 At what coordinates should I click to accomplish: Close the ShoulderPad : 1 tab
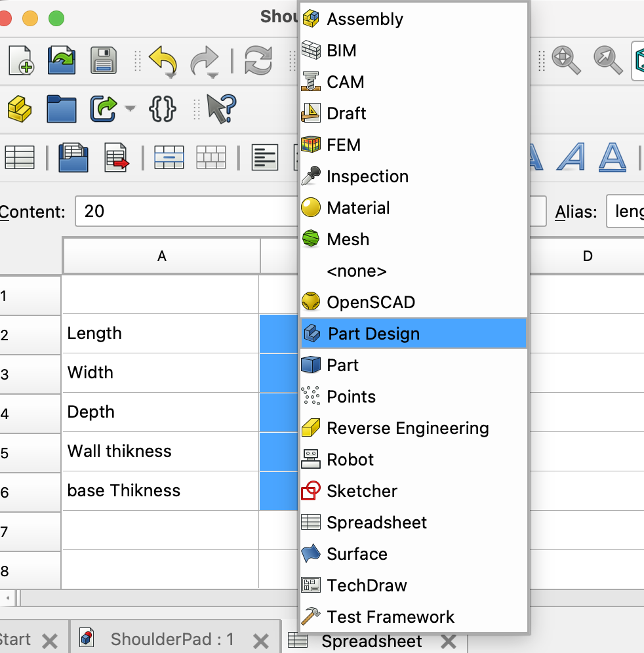tap(261, 641)
